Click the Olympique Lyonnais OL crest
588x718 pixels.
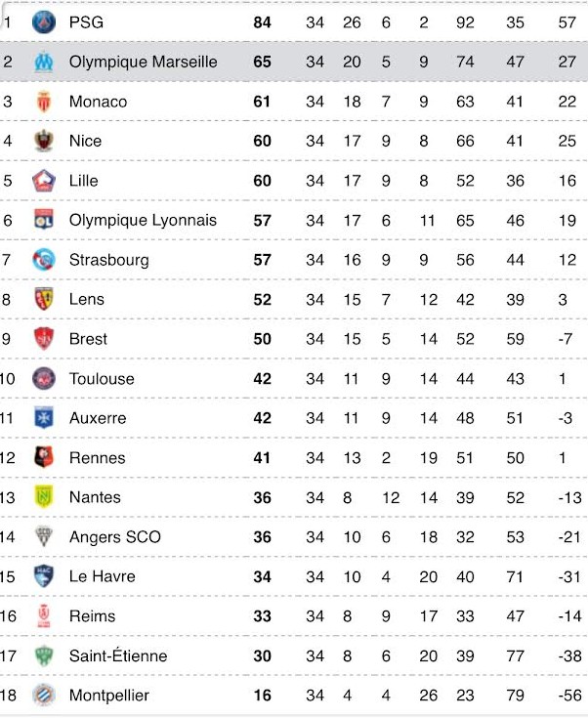(44, 220)
